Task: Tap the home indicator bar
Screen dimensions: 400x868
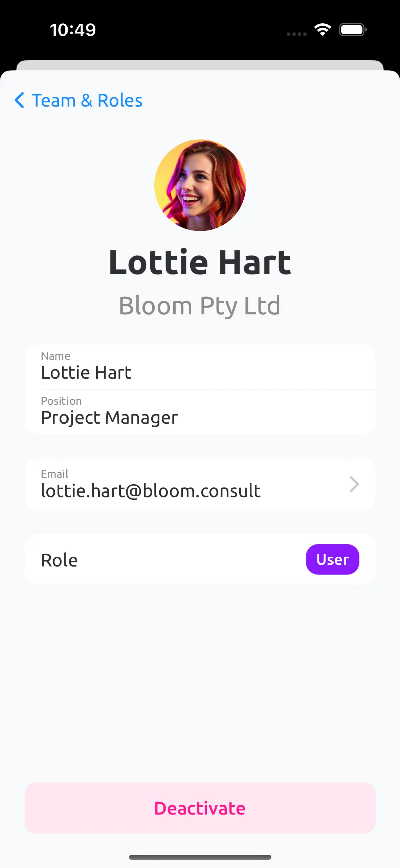Action: pyautogui.click(x=200, y=857)
